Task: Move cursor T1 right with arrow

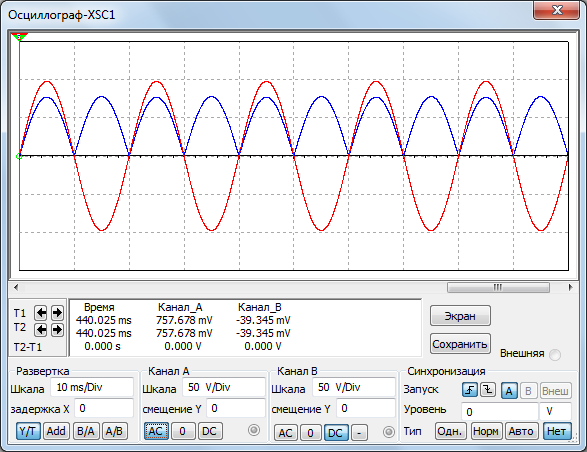Action: click(x=57, y=312)
